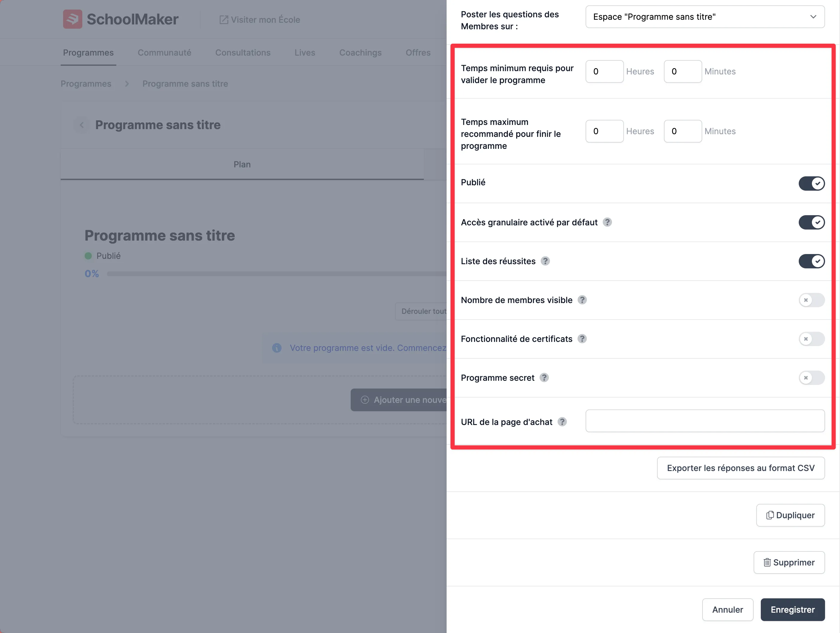Click the external-link icon beside Visiter mon École
This screenshot has width=840, height=633.
pyautogui.click(x=224, y=20)
